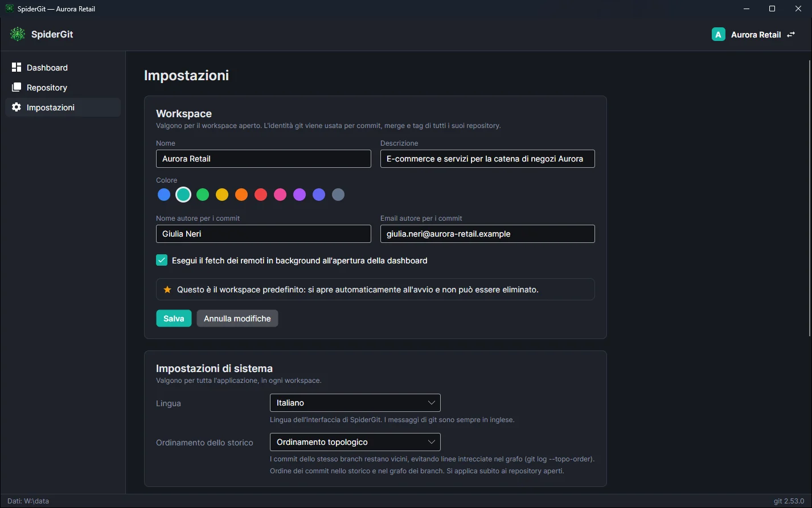Click the large 'Impostazioni' page title

186,75
